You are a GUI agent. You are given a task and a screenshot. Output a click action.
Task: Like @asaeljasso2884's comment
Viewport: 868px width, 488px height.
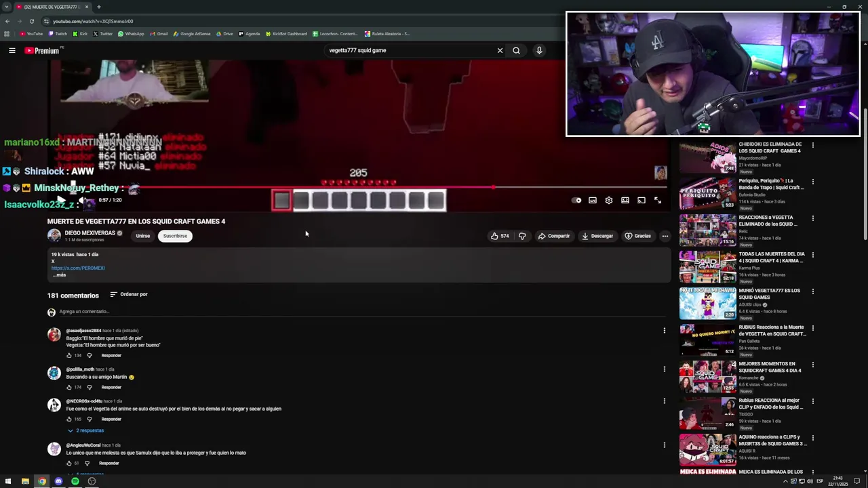[69, 355]
